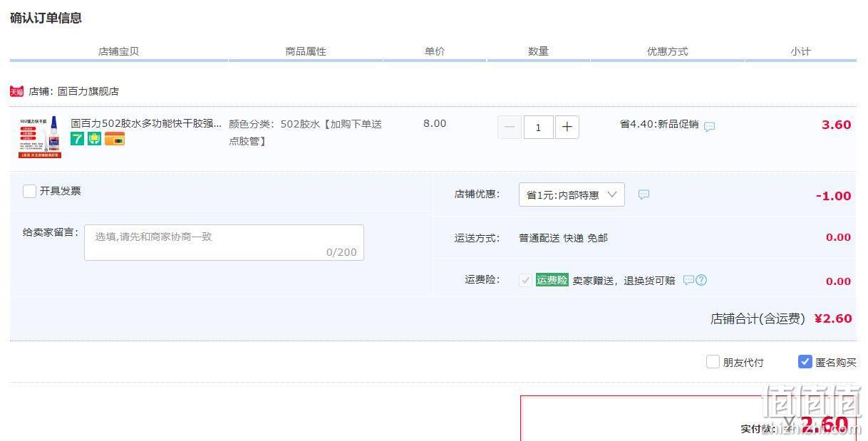Screen dimensions: 868x441
Task: Click the Tmall logo beside 固百力旗舰店
Action: pyautogui.click(x=17, y=91)
